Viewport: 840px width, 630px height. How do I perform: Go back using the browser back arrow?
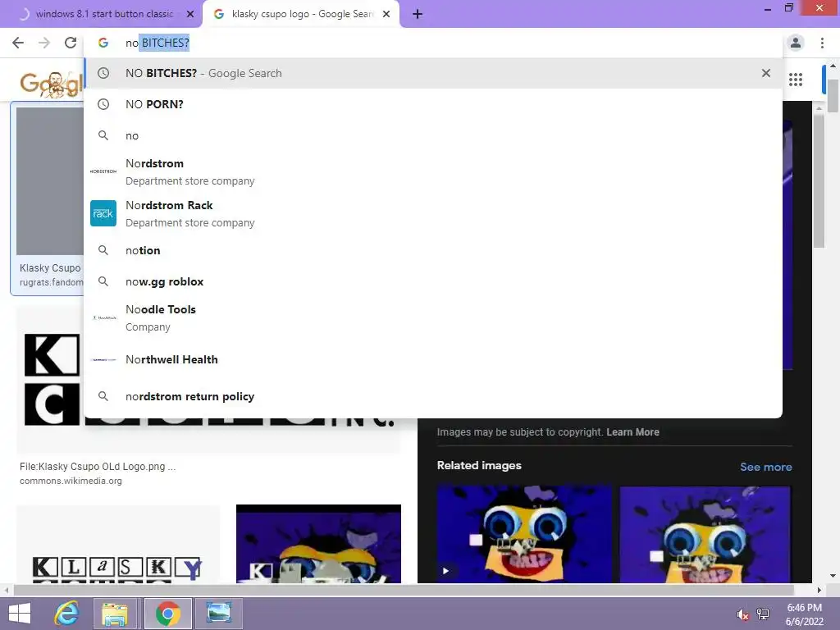pyautogui.click(x=18, y=43)
